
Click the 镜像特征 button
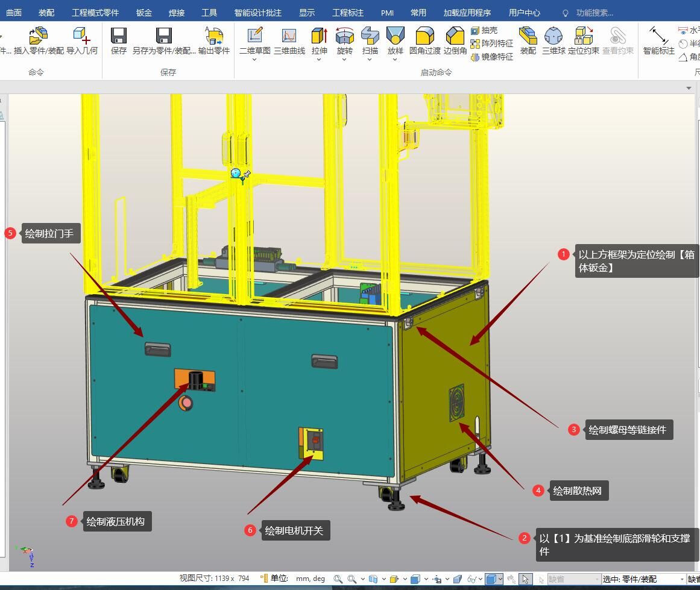point(492,57)
